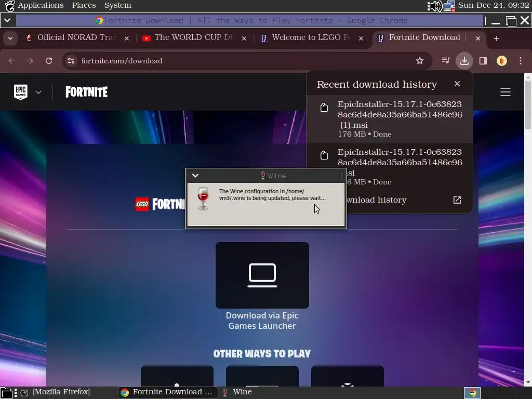Open media controls icon in toolbar

(446, 61)
